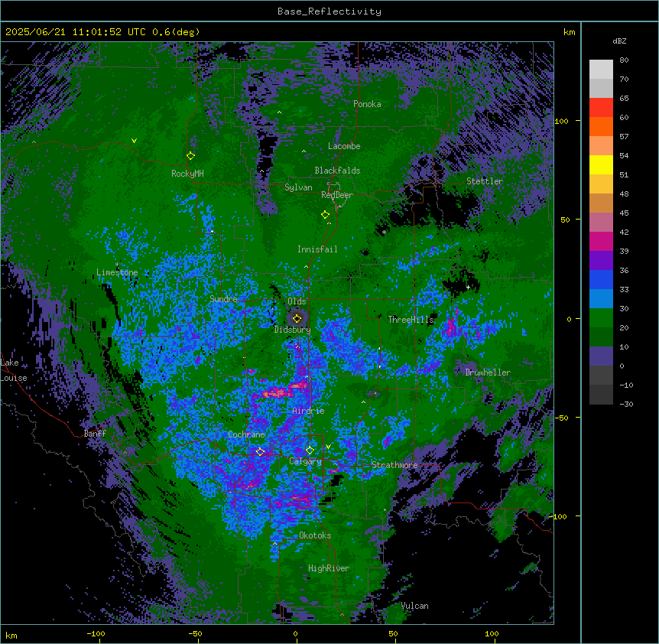Click the white plus marker north of Drumheller
Image resolution: width=659 pixels, height=644 pixels.
click(x=468, y=287)
